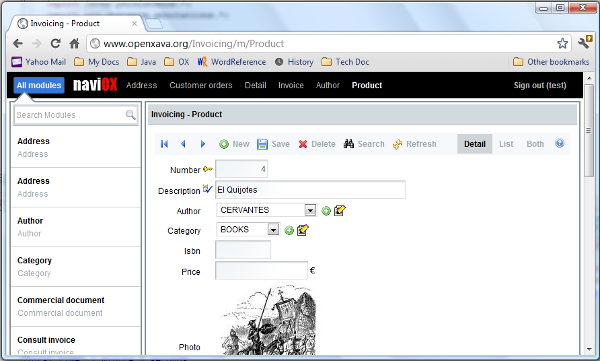Edit selected category with pencil icon

coord(303,230)
